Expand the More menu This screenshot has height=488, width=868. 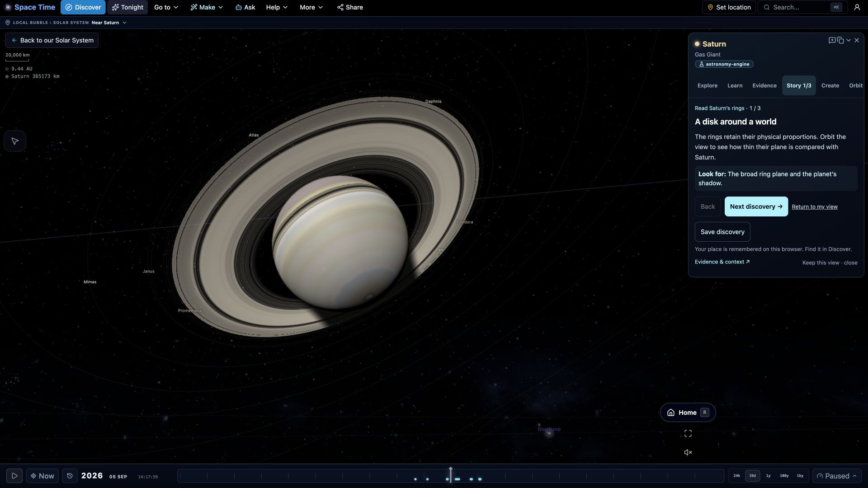pyautogui.click(x=311, y=7)
